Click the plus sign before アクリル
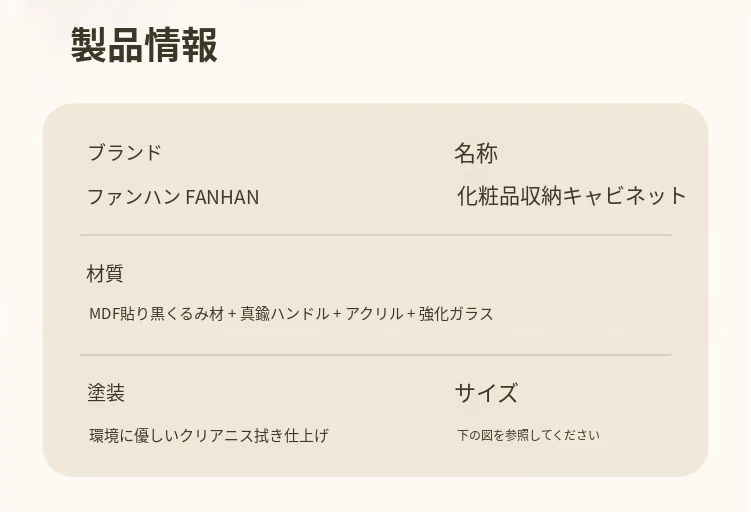 coord(337,314)
